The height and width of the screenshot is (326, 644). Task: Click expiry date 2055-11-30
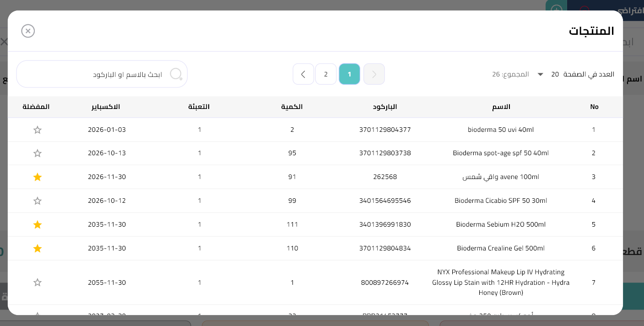tap(107, 283)
